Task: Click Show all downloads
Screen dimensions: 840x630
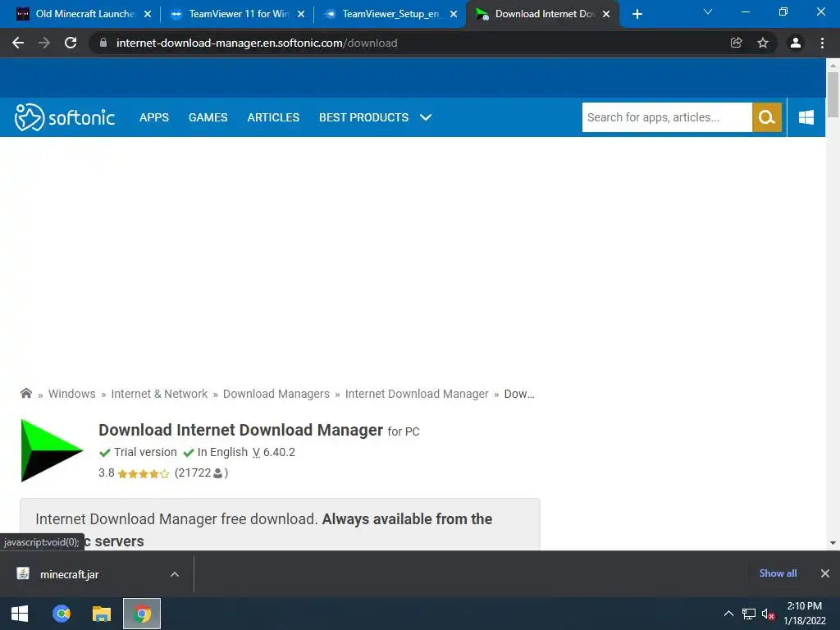Action: pyautogui.click(x=778, y=573)
